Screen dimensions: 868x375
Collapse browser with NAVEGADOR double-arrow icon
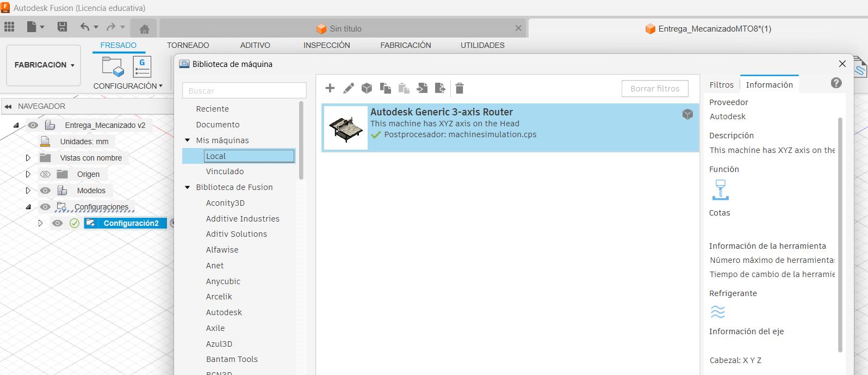8,107
